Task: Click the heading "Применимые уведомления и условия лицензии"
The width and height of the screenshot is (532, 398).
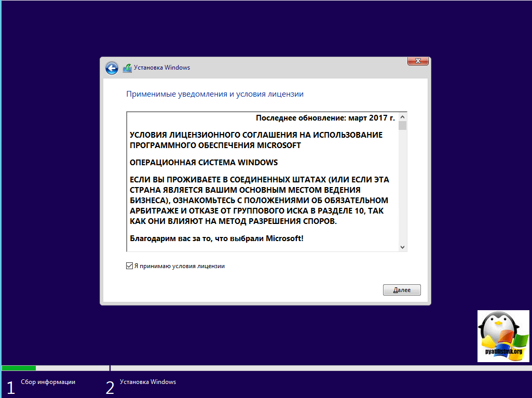Action: tap(215, 94)
